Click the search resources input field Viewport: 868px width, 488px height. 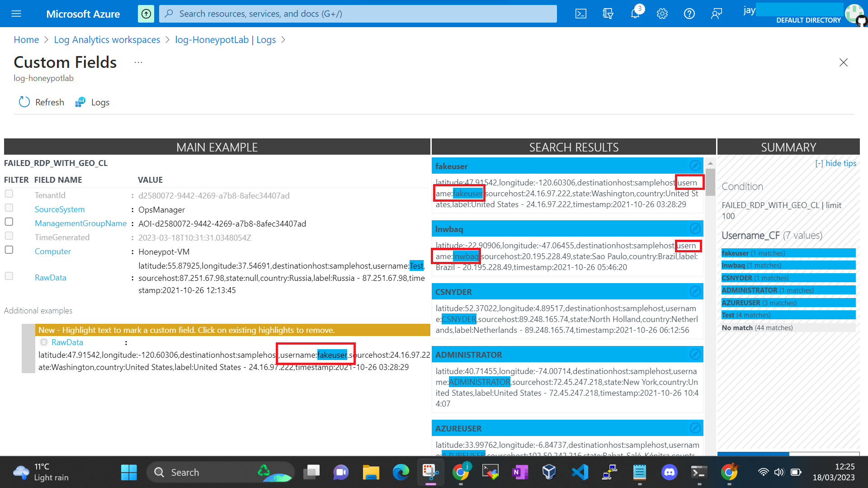(x=358, y=14)
